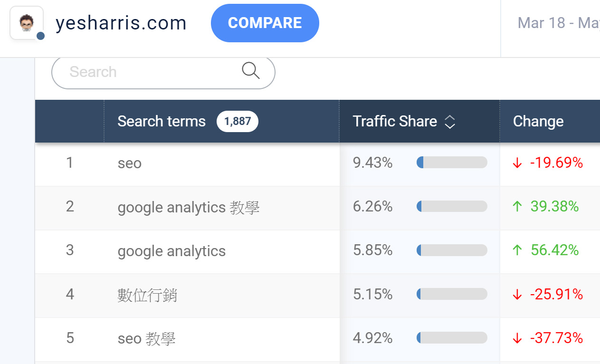Viewport: 600px width, 364px height.
Task: Click the red down arrow beside -37.73%
Action: click(x=517, y=338)
